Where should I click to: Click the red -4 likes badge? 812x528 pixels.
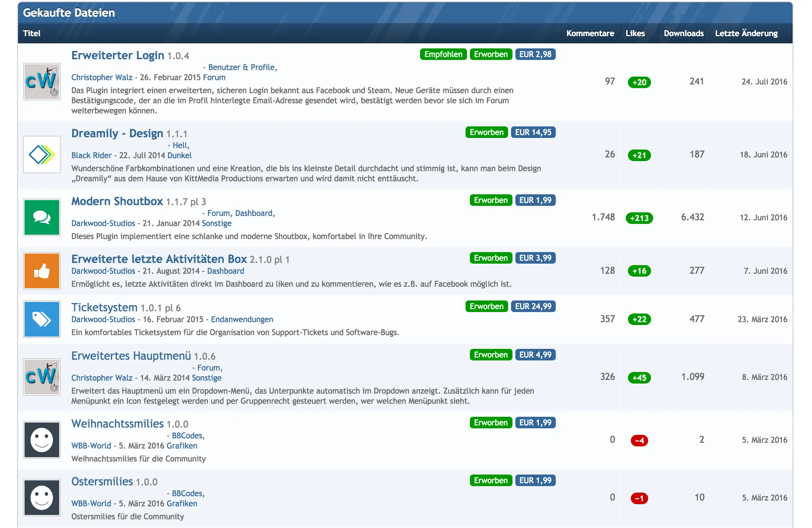pos(639,441)
